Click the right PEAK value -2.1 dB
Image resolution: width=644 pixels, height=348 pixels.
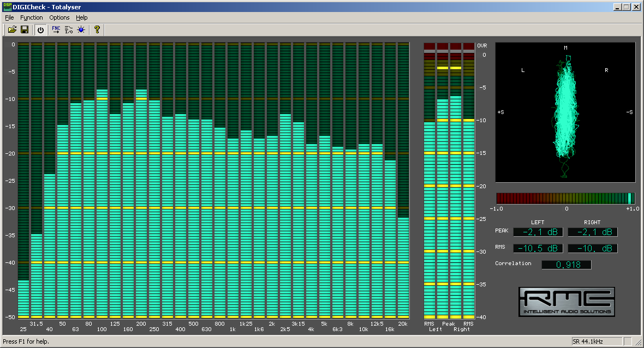(593, 232)
